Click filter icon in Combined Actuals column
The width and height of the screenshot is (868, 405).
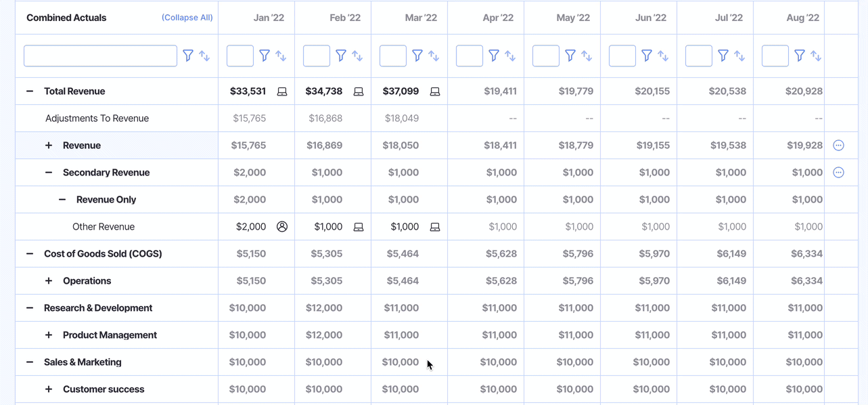click(x=188, y=56)
